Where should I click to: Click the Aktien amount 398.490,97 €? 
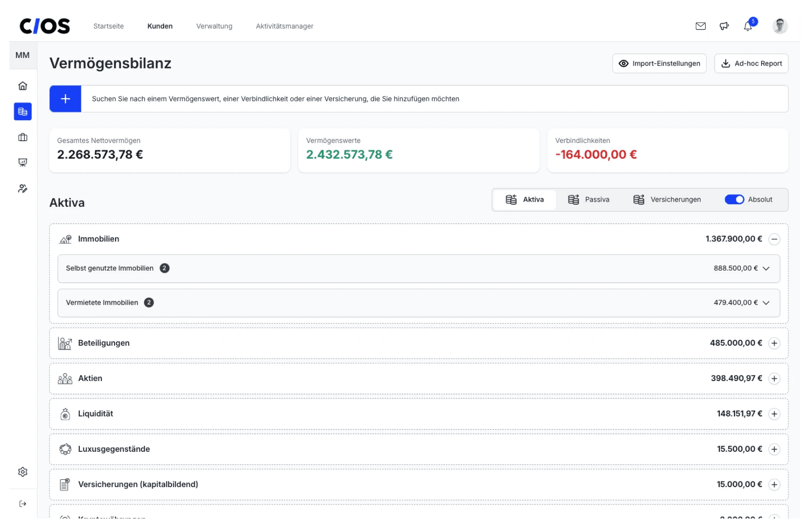tap(736, 378)
